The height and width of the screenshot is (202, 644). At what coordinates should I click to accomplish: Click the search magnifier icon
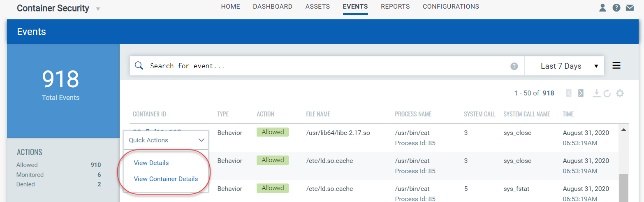139,66
